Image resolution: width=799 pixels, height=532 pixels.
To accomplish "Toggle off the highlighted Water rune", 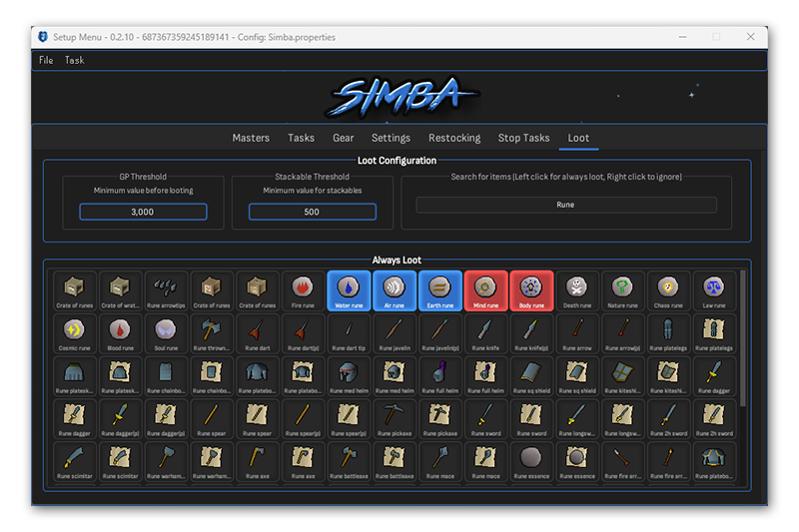I will coord(349,290).
